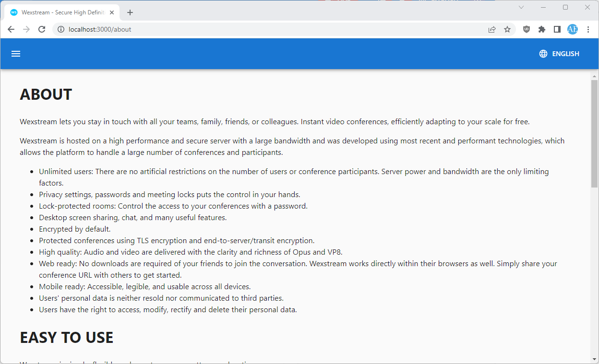
Task: Open the Chrome profile avatar
Action: [x=573, y=29]
